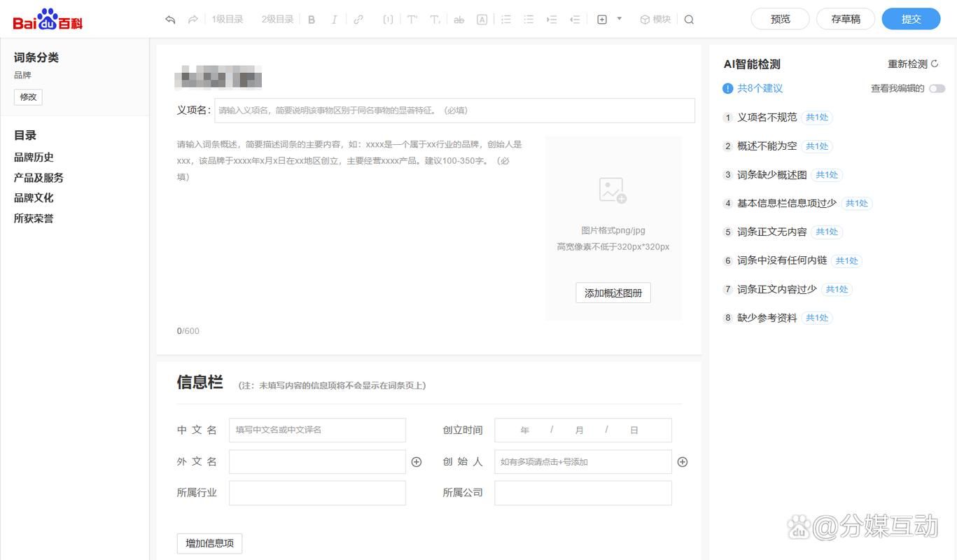Apply subscript formatting
957x560 pixels.
click(435, 20)
